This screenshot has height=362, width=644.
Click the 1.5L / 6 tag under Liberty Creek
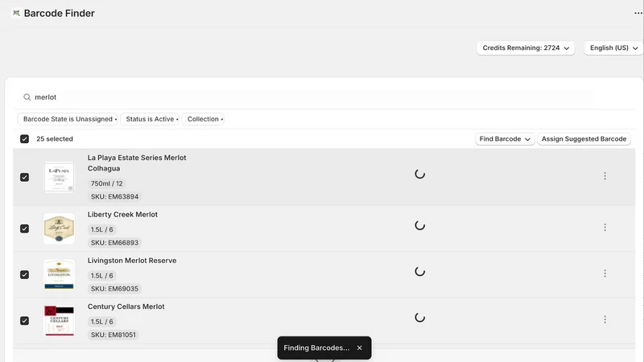click(102, 229)
